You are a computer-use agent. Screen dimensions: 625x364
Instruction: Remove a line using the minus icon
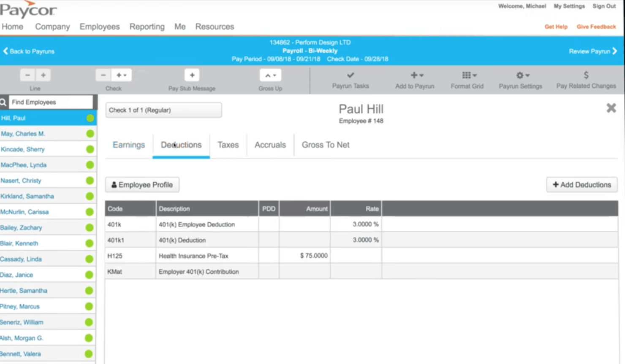[x=27, y=75]
